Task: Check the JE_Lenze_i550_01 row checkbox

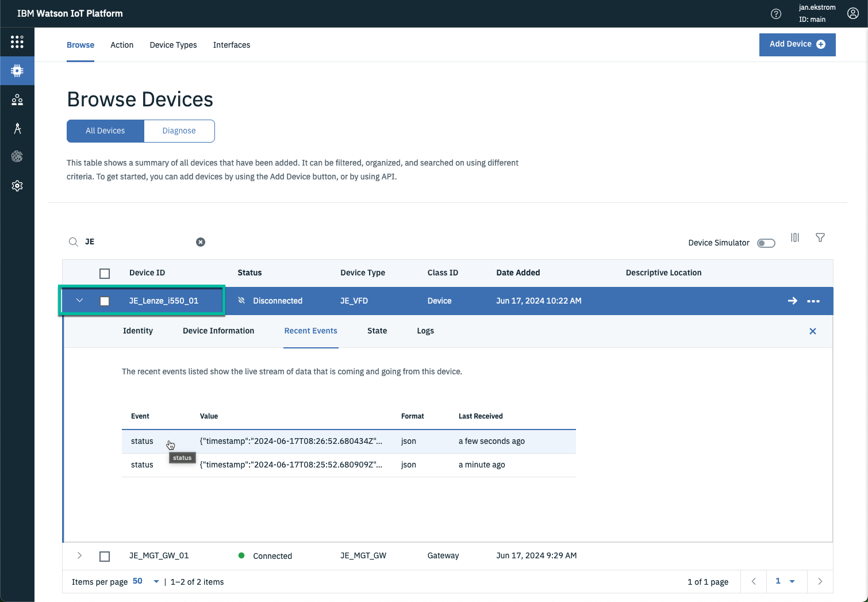Action: point(105,301)
